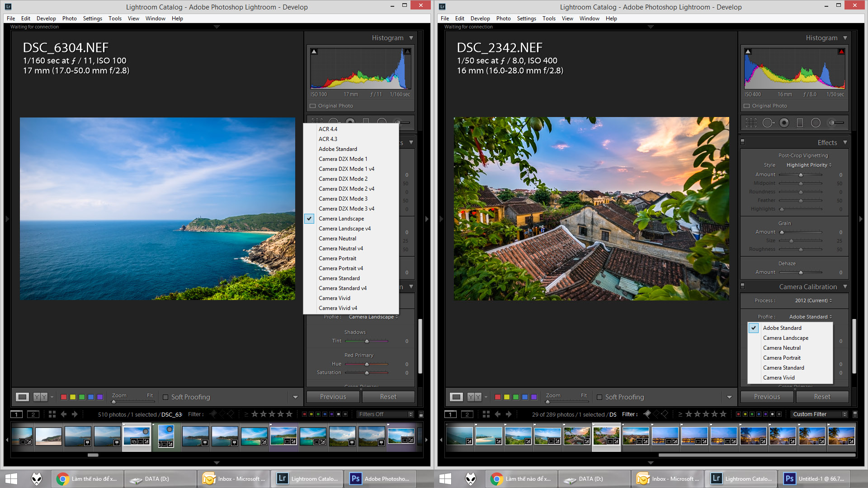Filter by flagged photos in right filmstrip
Image resolution: width=868 pixels, height=488 pixels.
coord(647,414)
